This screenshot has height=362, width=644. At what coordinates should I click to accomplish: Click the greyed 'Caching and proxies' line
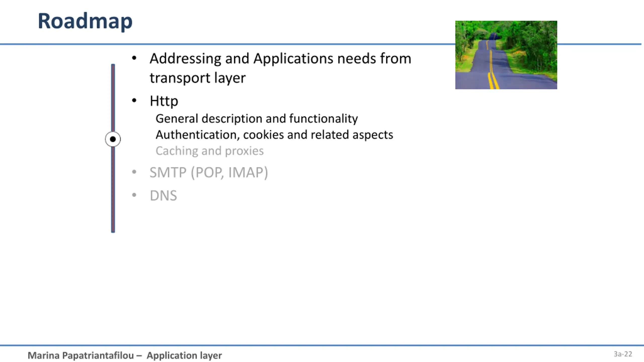pyautogui.click(x=210, y=151)
